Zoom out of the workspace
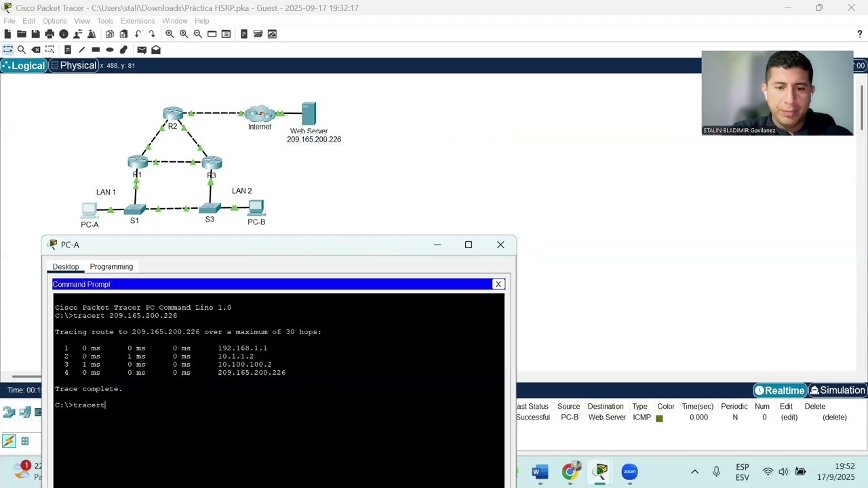 pos(197,34)
